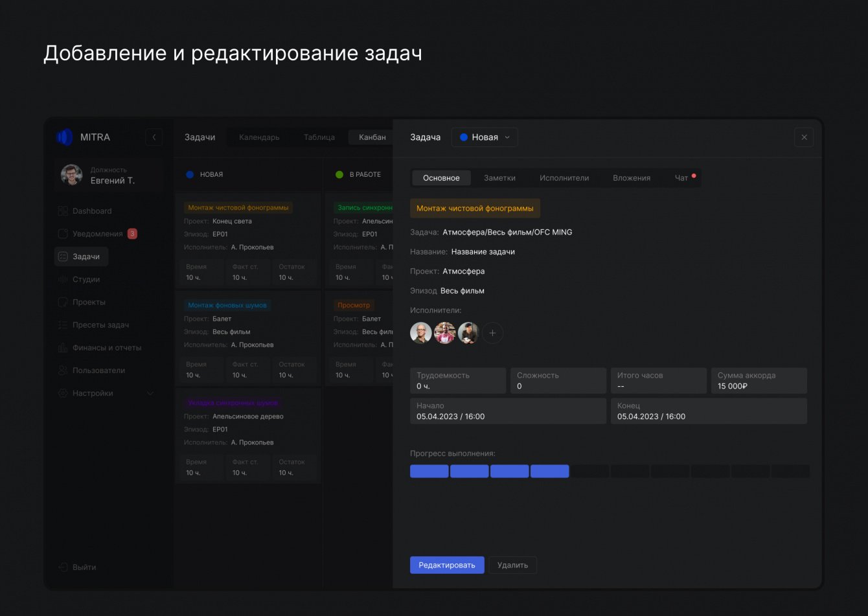Click the Название задачи text
Image resolution: width=868 pixels, height=616 pixels.
pos(483,251)
